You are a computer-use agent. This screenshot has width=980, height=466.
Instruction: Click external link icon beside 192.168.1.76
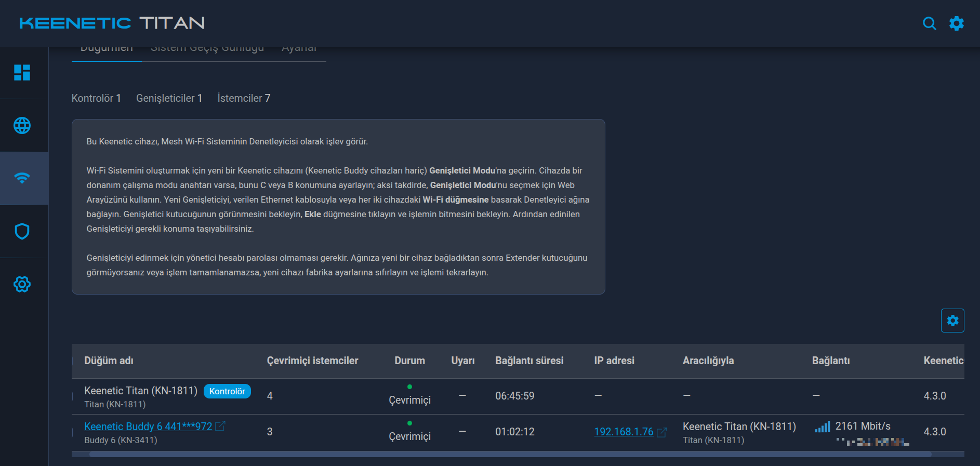point(661,432)
